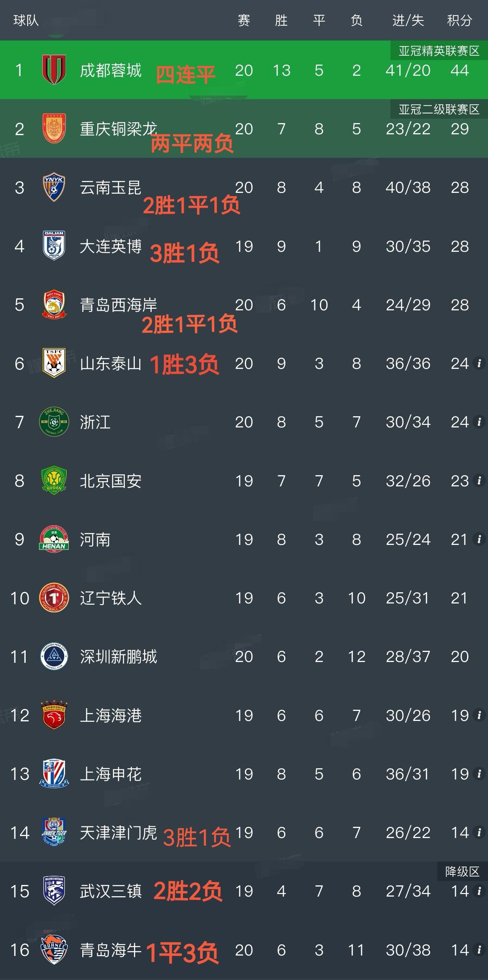Select the 河南 Henan club logo

pyautogui.click(x=54, y=539)
